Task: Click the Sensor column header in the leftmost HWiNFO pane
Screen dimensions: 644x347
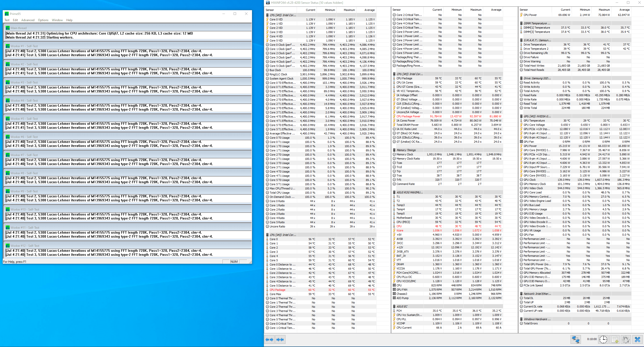Action: (281, 10)
